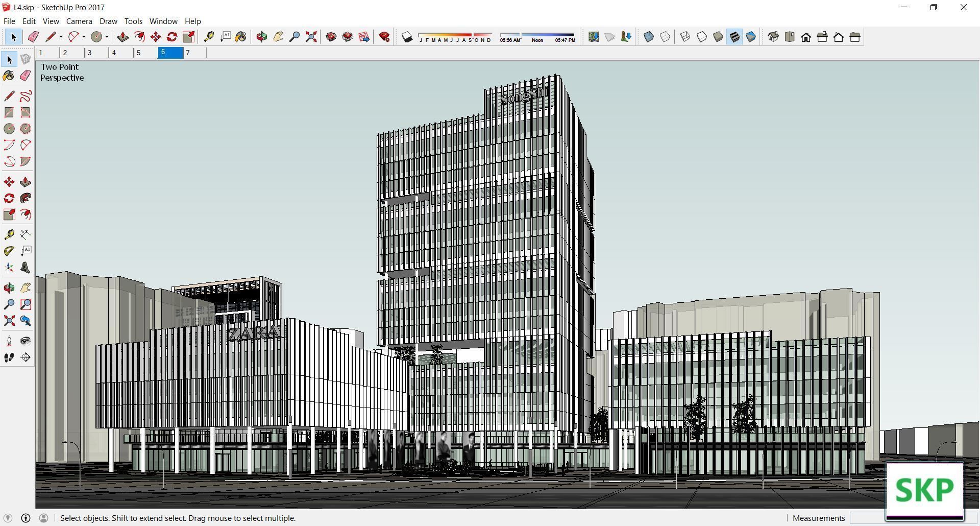Toggle Back Edges style
The height and width of the screenshot is (526, 980).
(665, 37)
